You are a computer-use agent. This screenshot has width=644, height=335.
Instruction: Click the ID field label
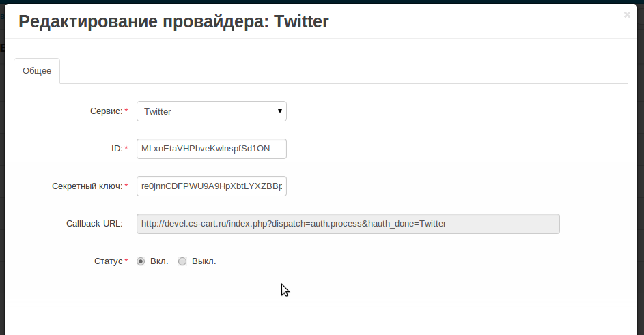pyautogui.click(x=116, y=149)
